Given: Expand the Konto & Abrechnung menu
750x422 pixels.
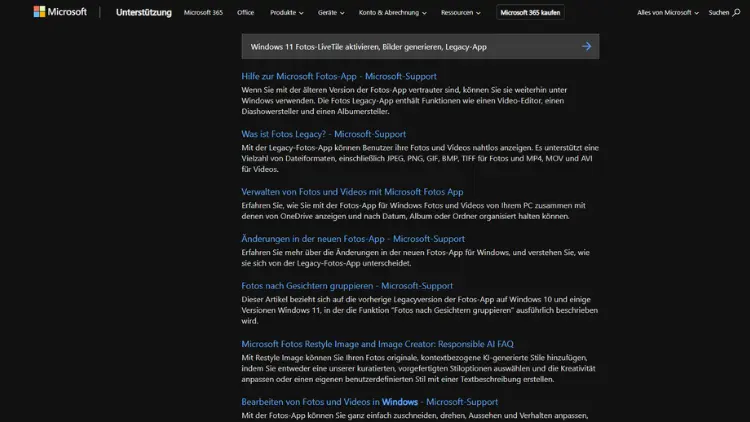Looking at the screenshot, I should click(x=393, y=13).
